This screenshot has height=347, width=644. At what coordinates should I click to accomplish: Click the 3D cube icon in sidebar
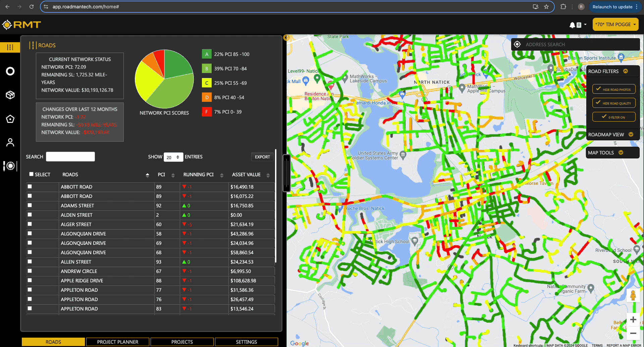point(10,95)
